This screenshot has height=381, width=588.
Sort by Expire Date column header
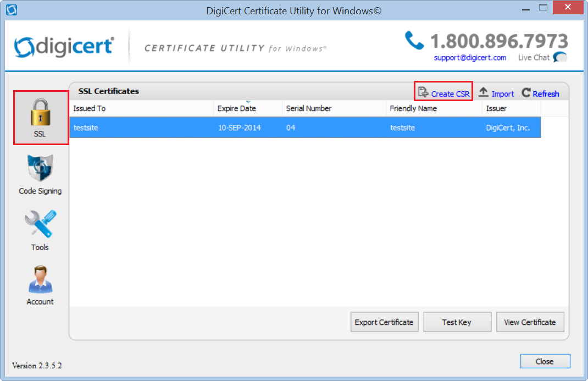tap(247, 109)
